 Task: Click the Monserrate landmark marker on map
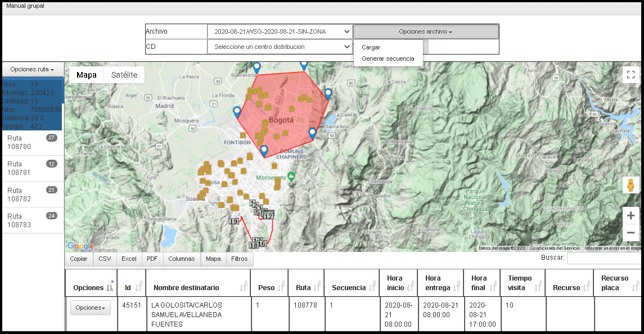tap(291, 177)
